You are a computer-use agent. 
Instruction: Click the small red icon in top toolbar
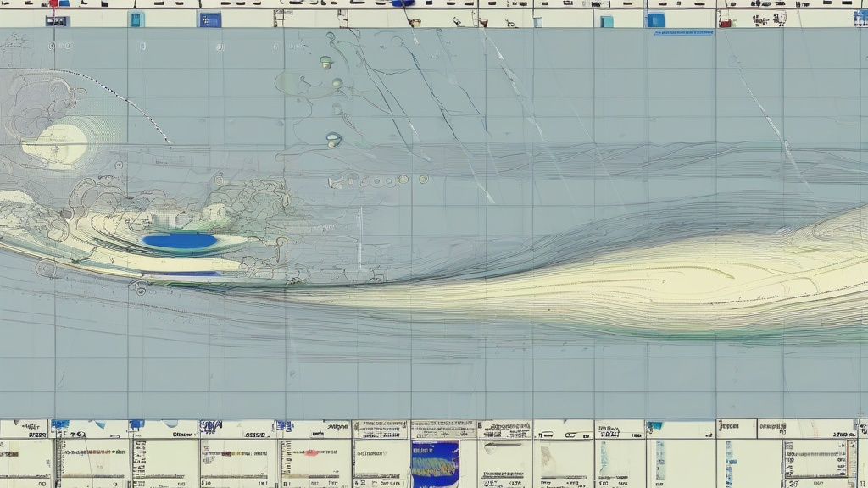(725, 23)
